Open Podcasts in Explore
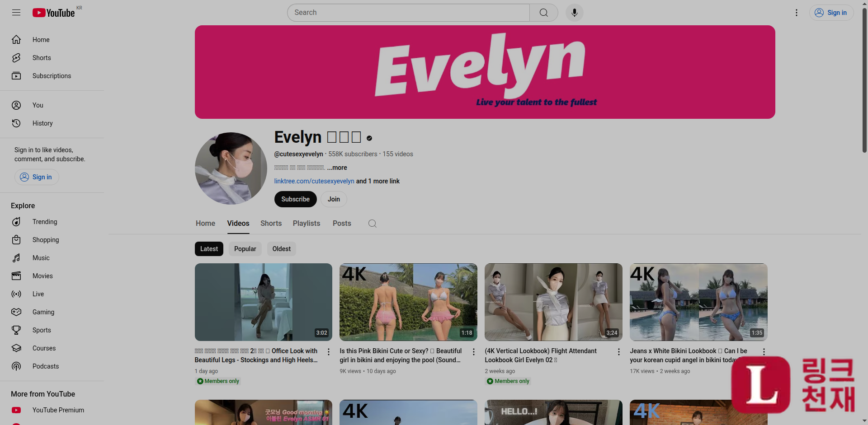 (52, 366)
